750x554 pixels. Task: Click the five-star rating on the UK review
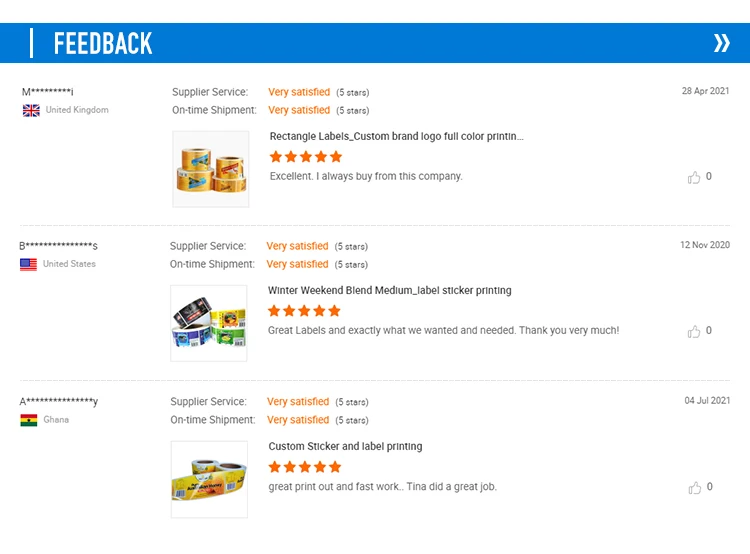tap(306, 157)
